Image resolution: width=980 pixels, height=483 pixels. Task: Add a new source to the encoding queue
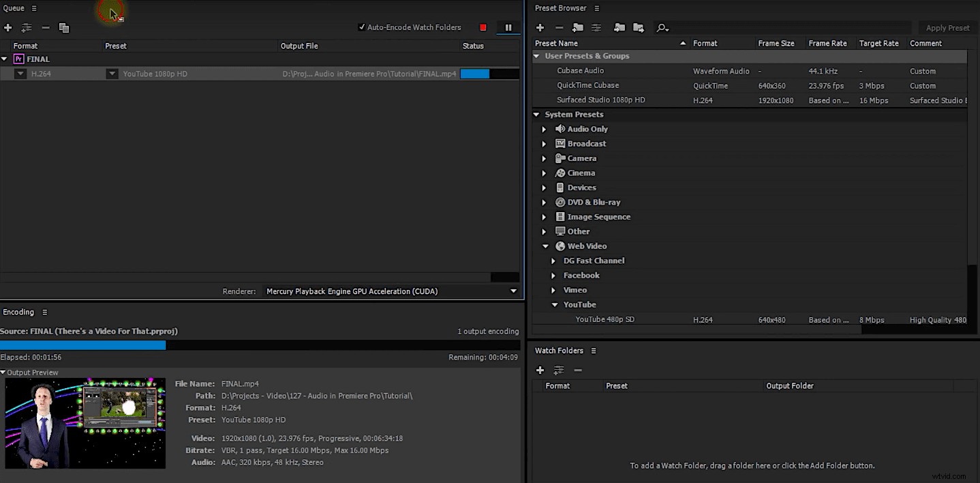(8, 28)
